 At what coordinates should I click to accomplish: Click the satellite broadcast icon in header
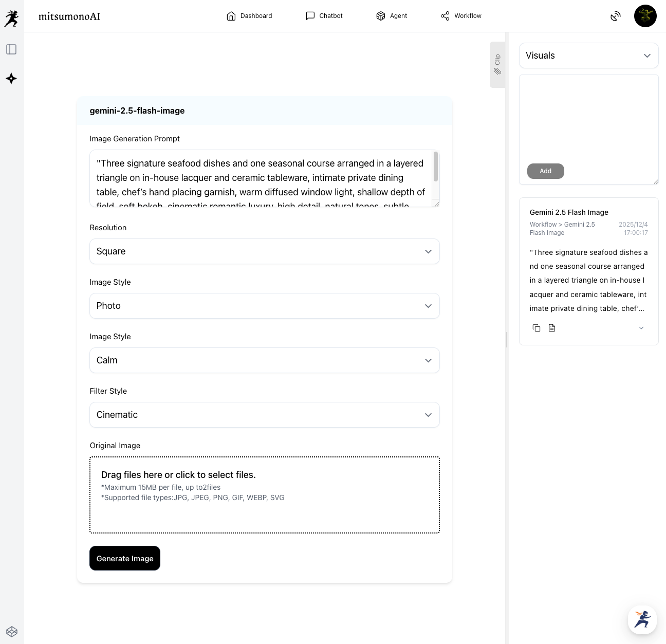point(615,16)
